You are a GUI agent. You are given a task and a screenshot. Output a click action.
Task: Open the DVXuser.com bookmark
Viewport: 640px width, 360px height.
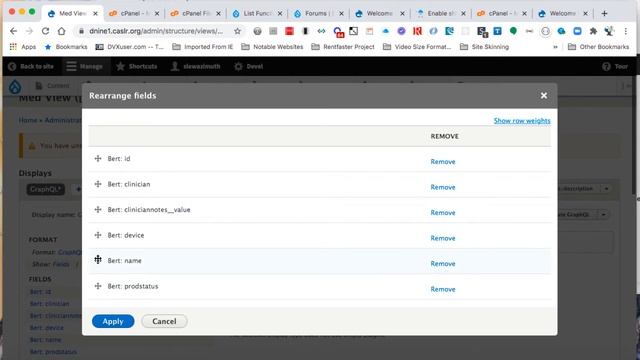(130, 47)
